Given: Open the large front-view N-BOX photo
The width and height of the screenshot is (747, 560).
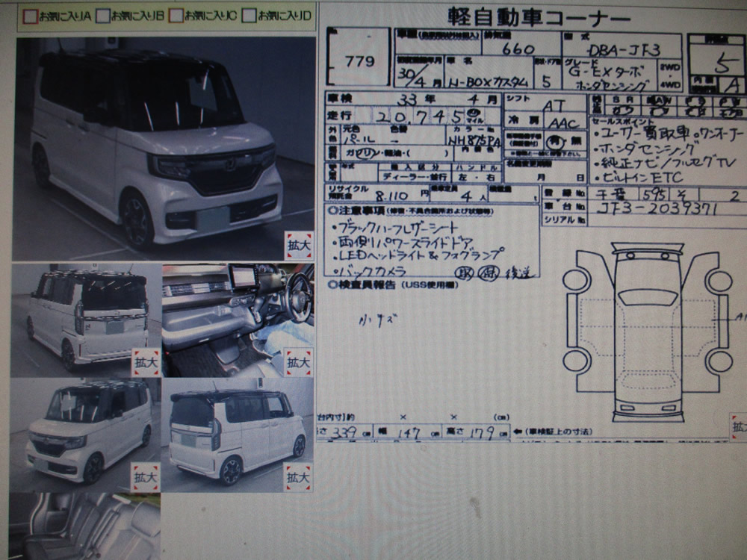Looking at the screenshot, I should click(165, 149).
